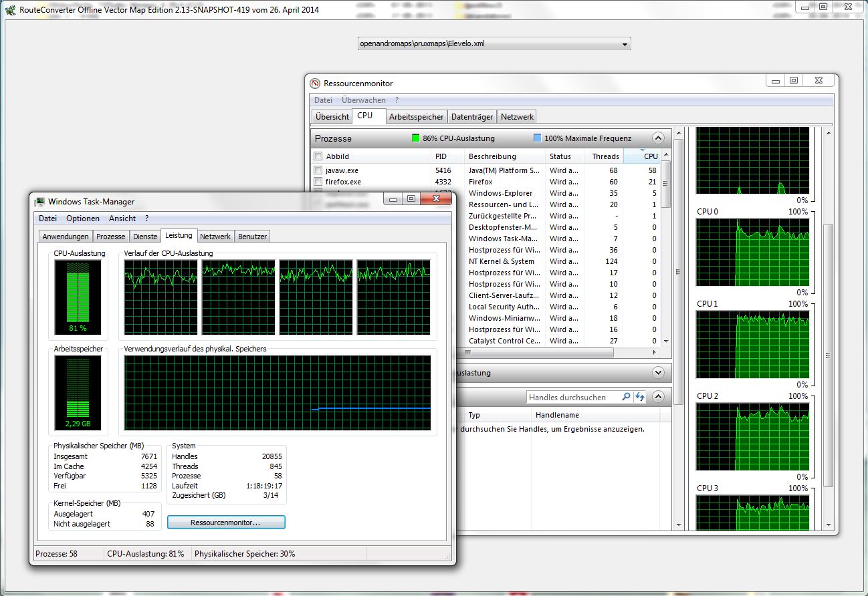Screen dimensions: 868x596
Task: Switch to Prozesse tab in Task-Manager
Action: [x=110, y=237]
